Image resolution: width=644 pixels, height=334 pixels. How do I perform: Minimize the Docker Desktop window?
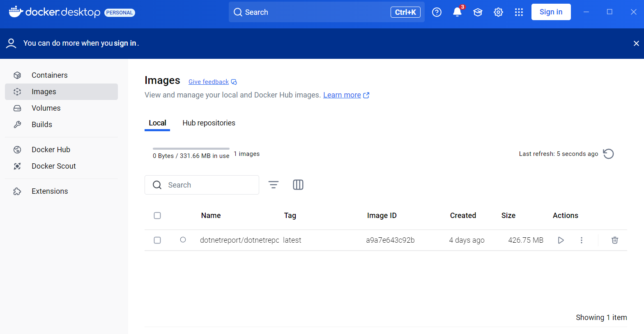(x=586, y=12)
